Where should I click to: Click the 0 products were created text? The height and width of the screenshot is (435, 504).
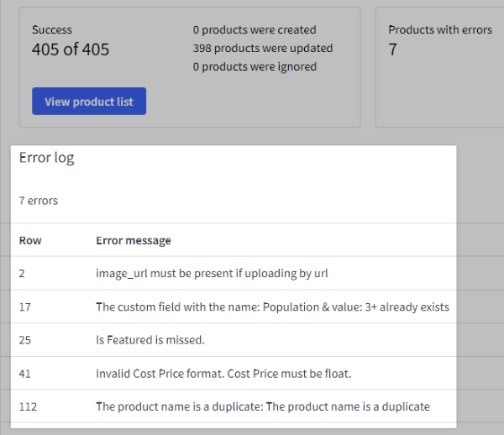coord(255,30)
